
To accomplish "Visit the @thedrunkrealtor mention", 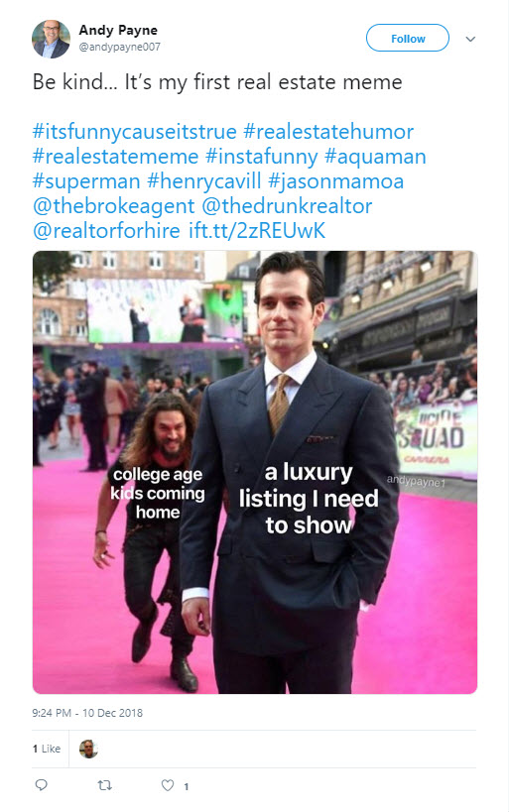I will pos(287,206).
